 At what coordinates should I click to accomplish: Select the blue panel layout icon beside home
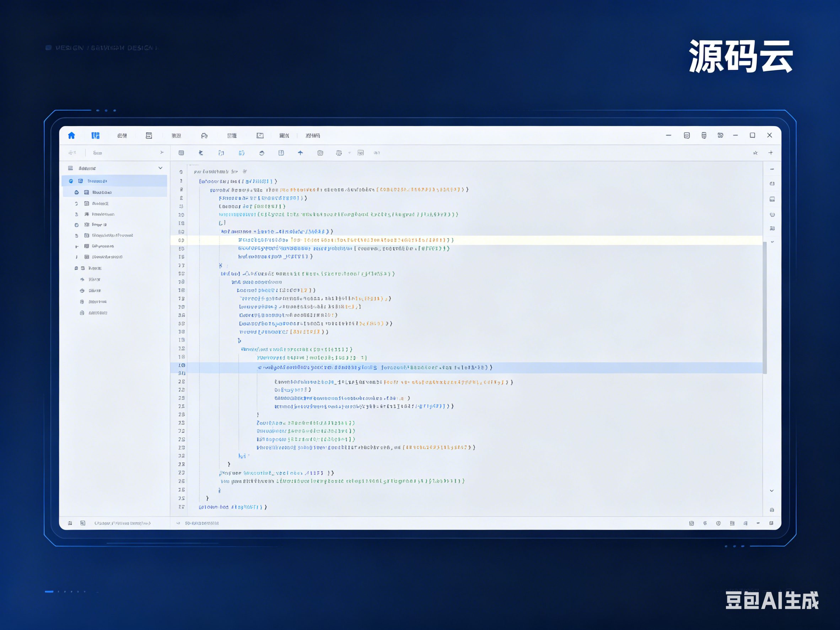click(x=95, y=136)
